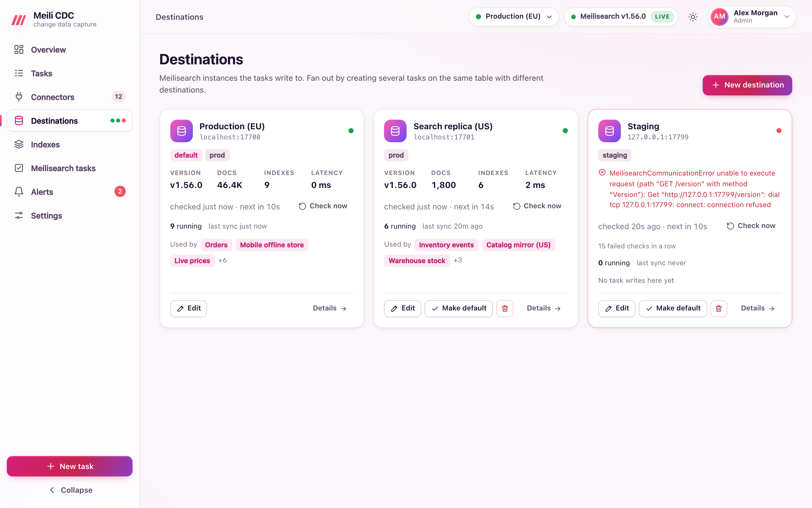
Task: Open the Overview page
Action: click(69, 50)
